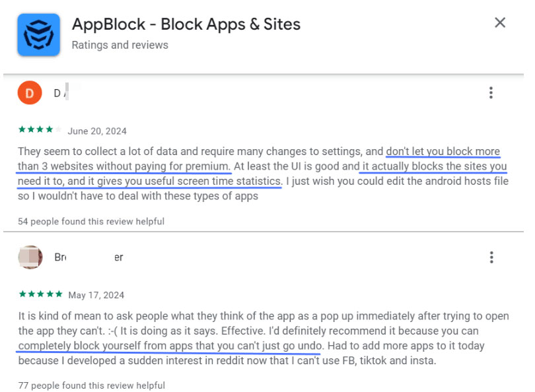
Task: Click the five-star rating of second review
Action: coord(40,294)
